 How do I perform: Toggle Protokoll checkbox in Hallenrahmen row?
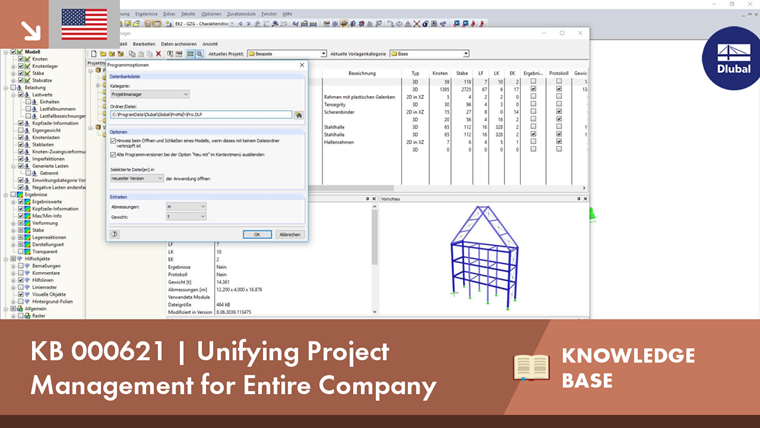pos(559,142)
